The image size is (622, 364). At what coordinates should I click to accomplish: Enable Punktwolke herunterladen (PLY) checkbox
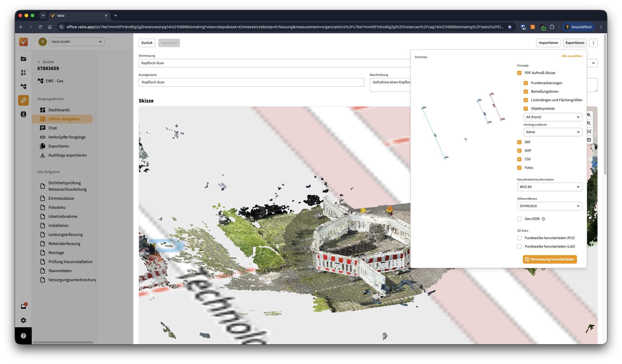click(519, 238)
